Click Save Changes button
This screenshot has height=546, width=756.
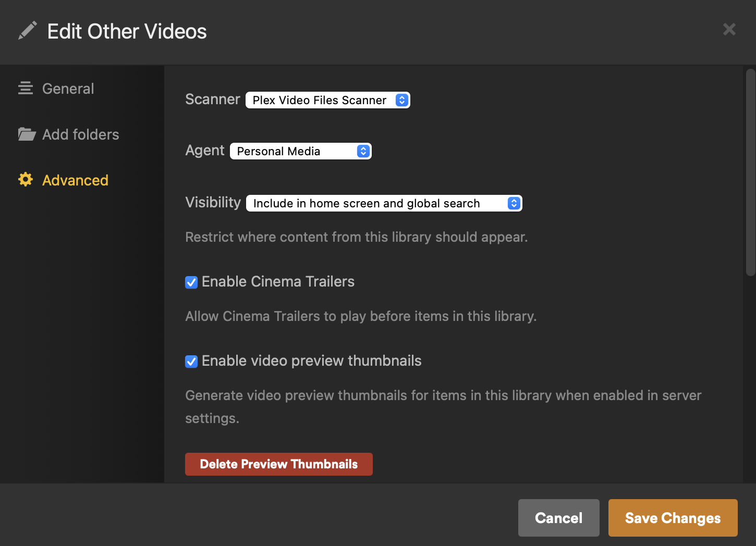pyautogui.click(x=673, y=518)
